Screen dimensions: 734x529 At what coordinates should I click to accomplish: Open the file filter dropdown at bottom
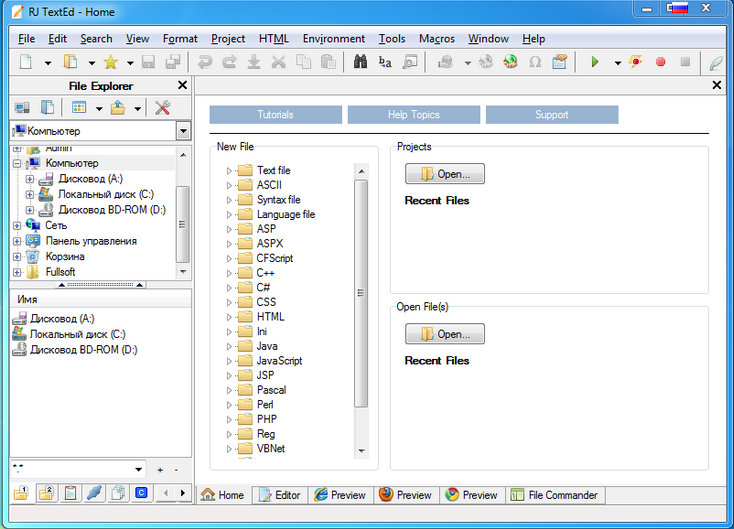139,470
